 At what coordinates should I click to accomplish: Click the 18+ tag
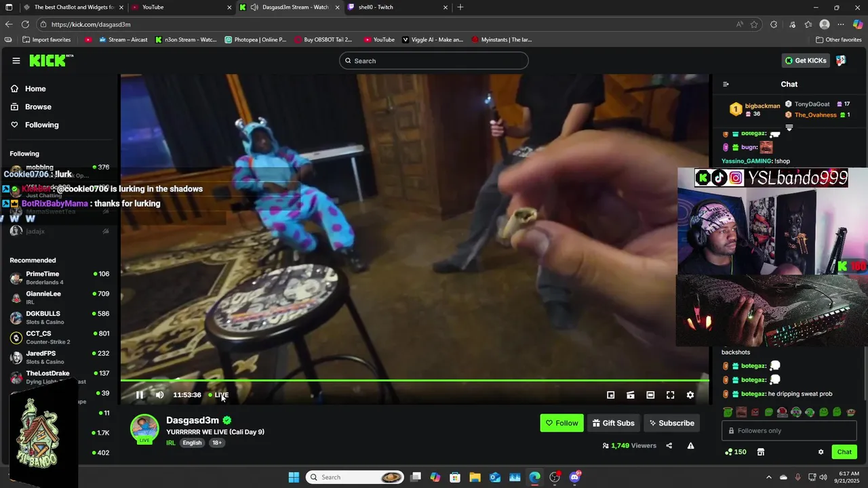[217, 443]
